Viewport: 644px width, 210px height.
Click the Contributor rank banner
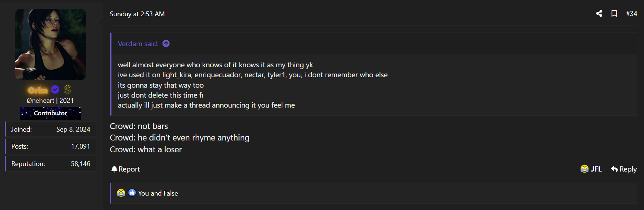point(51,113)
